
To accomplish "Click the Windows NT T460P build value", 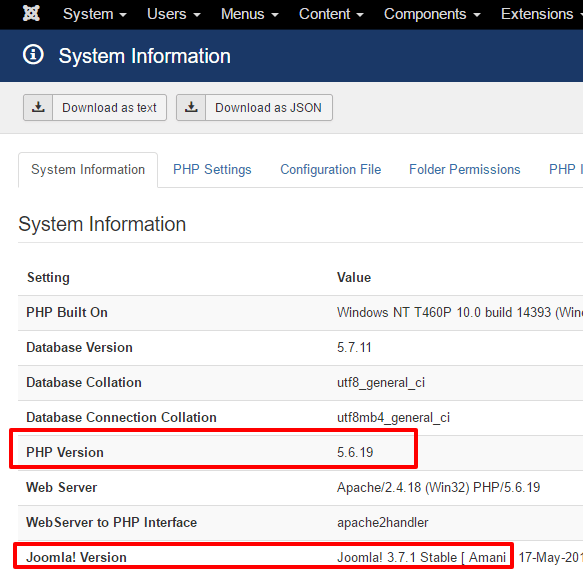I will click(x=460, y=312).
